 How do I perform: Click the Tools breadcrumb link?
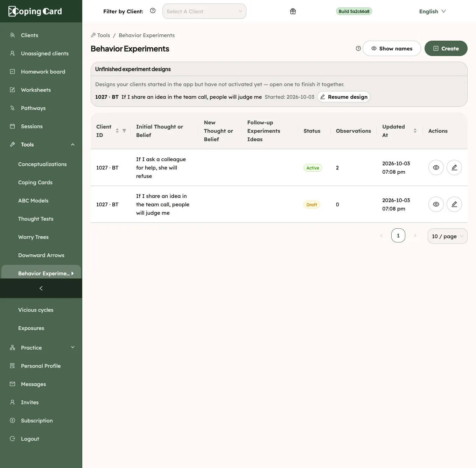(100, 35)
